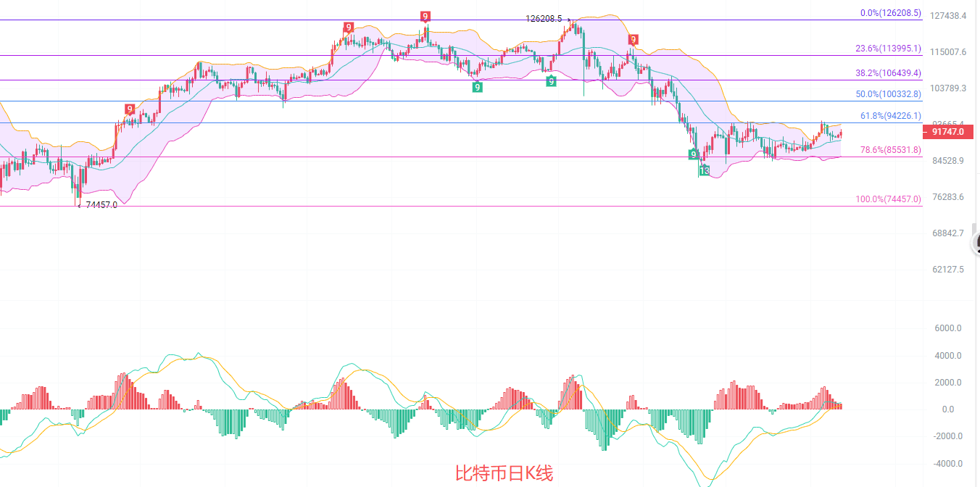Click the red 91747.0 current price tag
This screenshot has height=487, width=980.
tap(947, 132)
